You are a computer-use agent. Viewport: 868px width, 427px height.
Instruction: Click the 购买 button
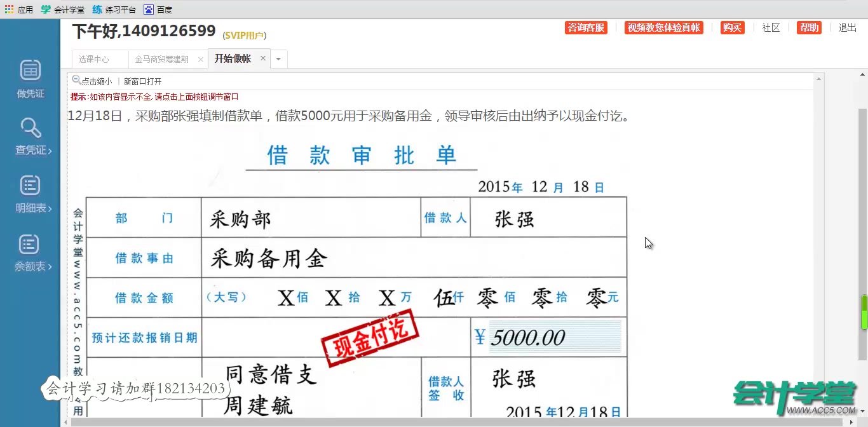pos(731,27)
